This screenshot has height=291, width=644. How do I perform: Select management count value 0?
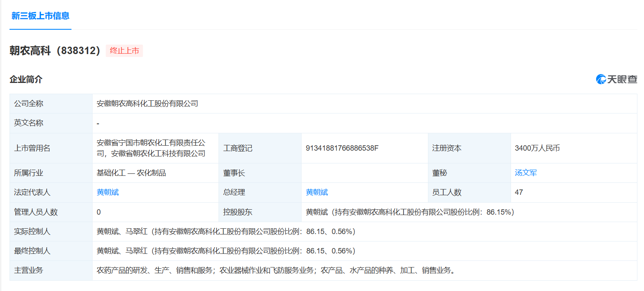click(99, 212)
